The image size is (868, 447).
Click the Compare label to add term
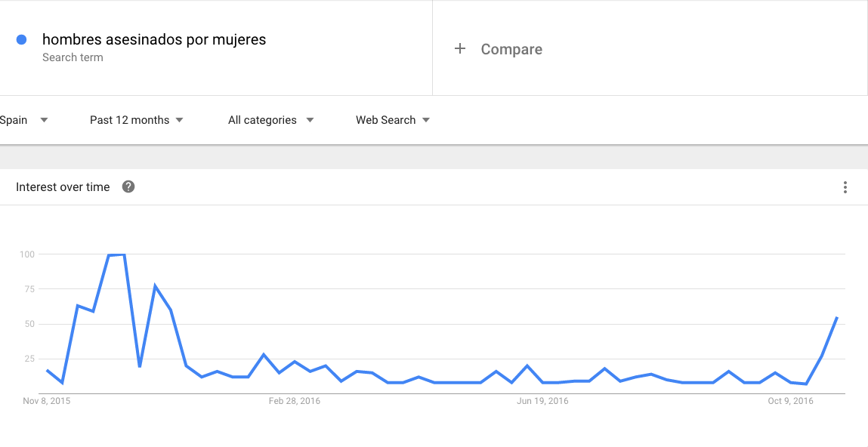coord(511,50)
